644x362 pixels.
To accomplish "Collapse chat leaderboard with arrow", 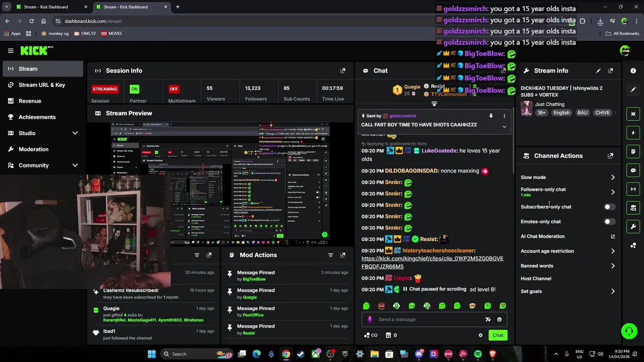I will pos(434,104).
